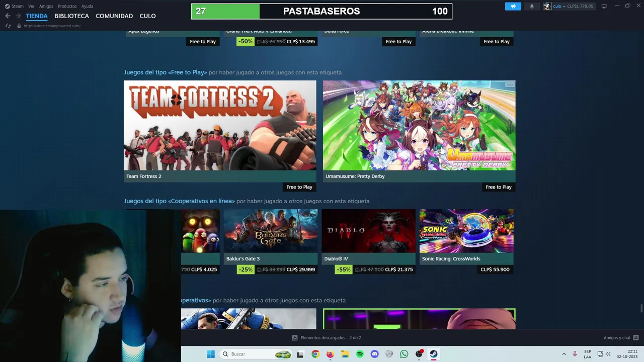The height and width of the screenshot is (362, 644).
Task: Open the «Cooperativos en línea» tag link
Action: pos(179,201)
